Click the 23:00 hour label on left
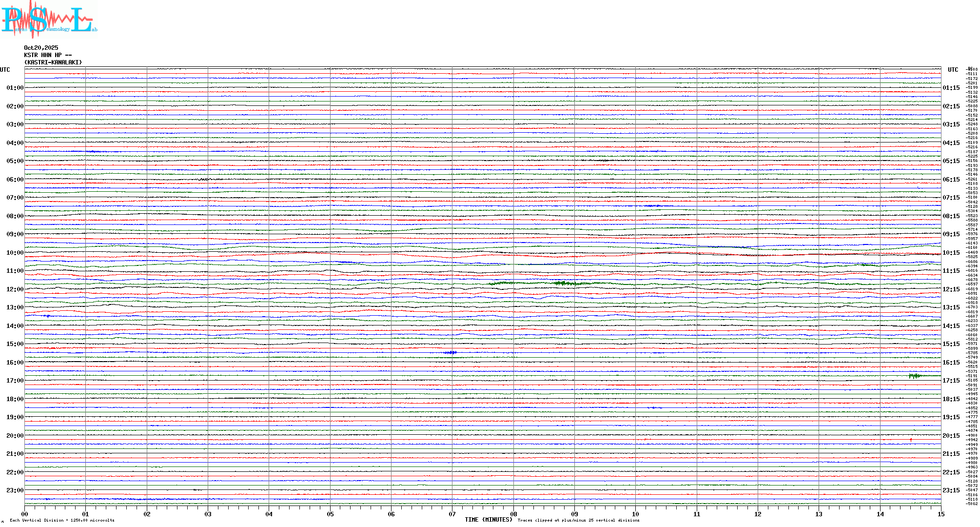Viewport: 980px width, 527px height. (15, 490)
